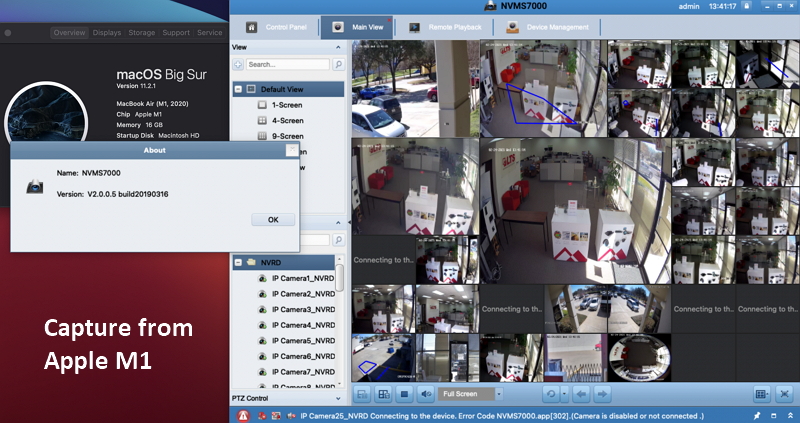Click the stop live view icon
This screenshot has width=800, height=423.
pyautogui.click(x=404, y=395)
